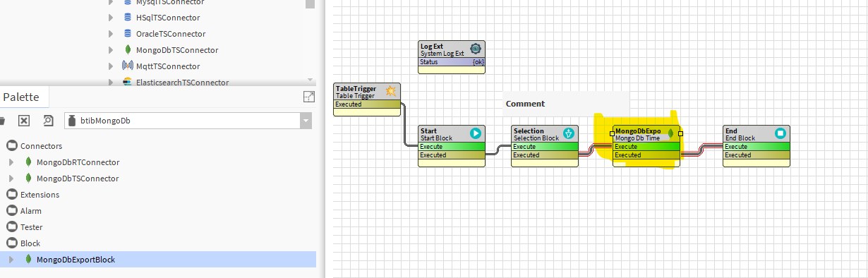Click the palette maximize icon
The image size is (868, 278).
308,97
